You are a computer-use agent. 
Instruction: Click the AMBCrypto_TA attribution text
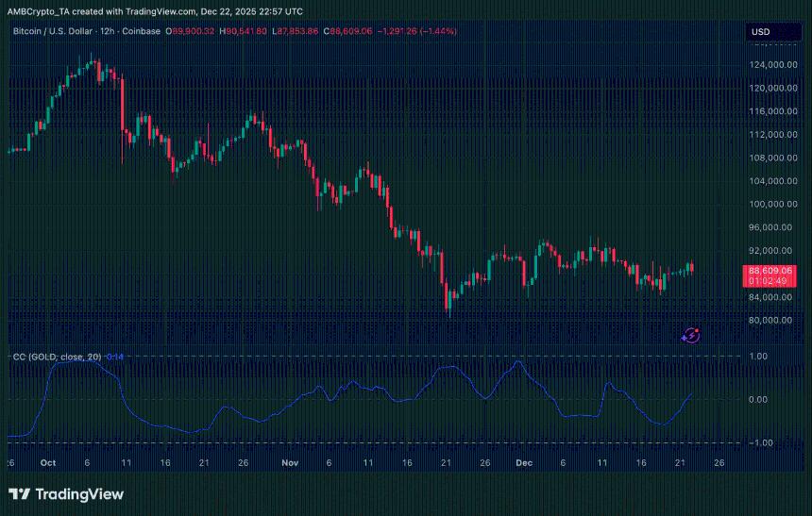click(x=40, y=11)
